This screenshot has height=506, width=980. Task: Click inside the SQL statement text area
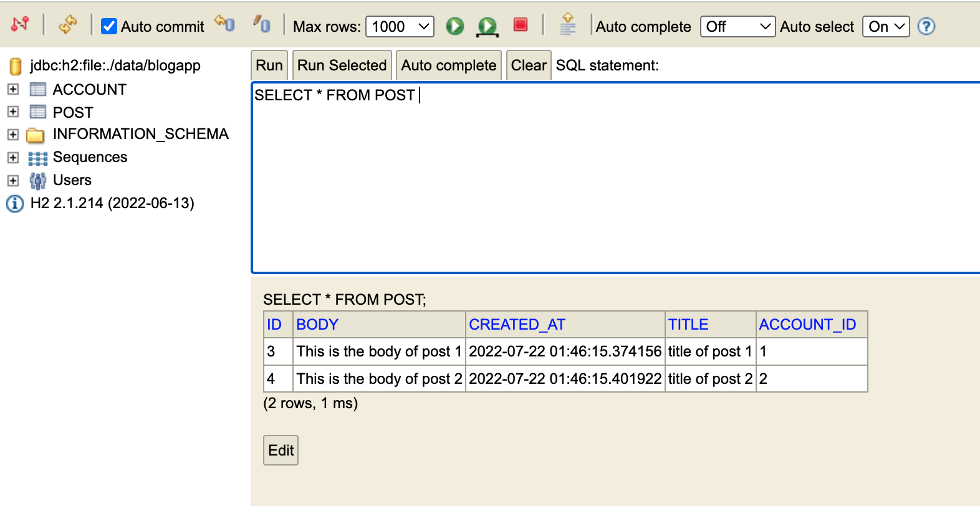tap(615, 178)
